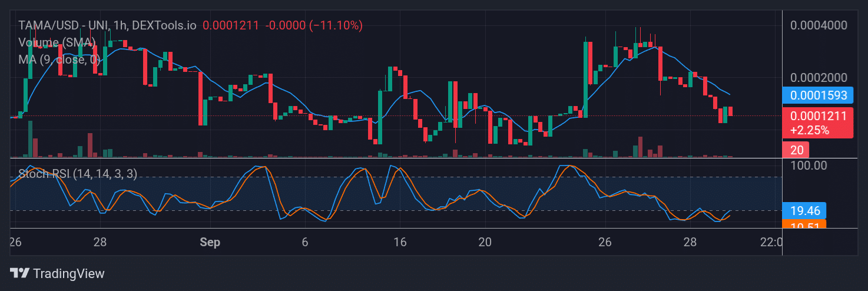Image resolution: width=868 pixels, height=291 pixels.
Task: Click the red volume tag showing 20
Action: pyautogui.click(x=795, y=150)
